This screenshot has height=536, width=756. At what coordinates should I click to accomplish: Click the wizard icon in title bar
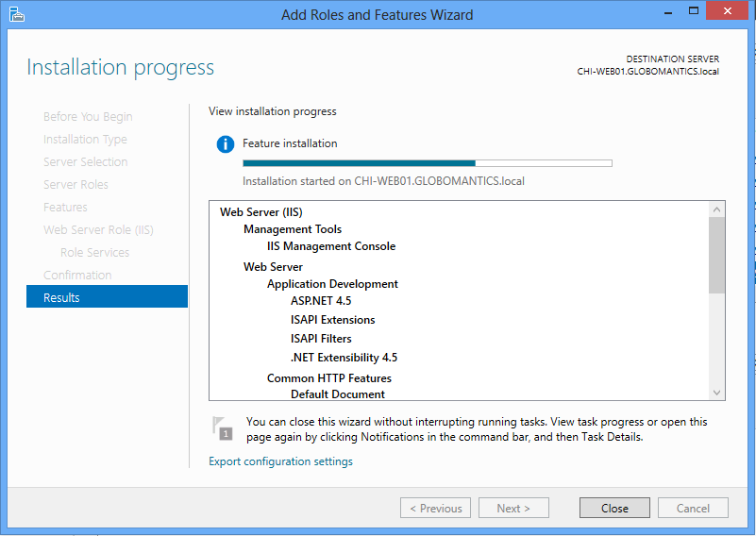[16, 14]
